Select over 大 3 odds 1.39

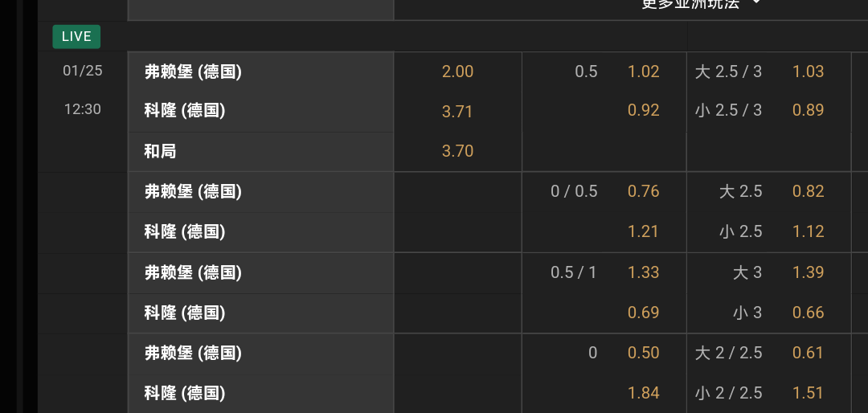808,272
